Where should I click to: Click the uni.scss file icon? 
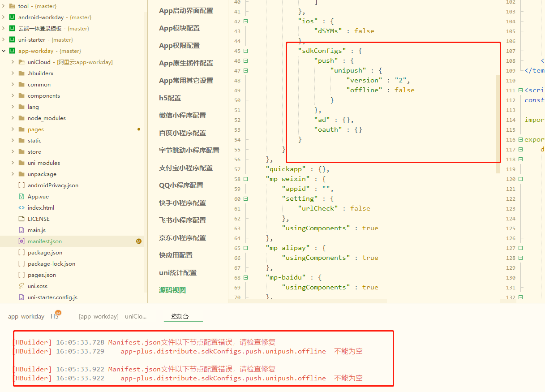pyautogui.click(x=21, y=286)
